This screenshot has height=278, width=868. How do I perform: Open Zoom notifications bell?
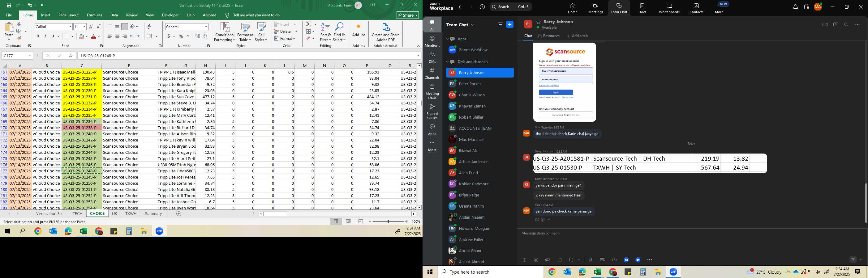796,7
